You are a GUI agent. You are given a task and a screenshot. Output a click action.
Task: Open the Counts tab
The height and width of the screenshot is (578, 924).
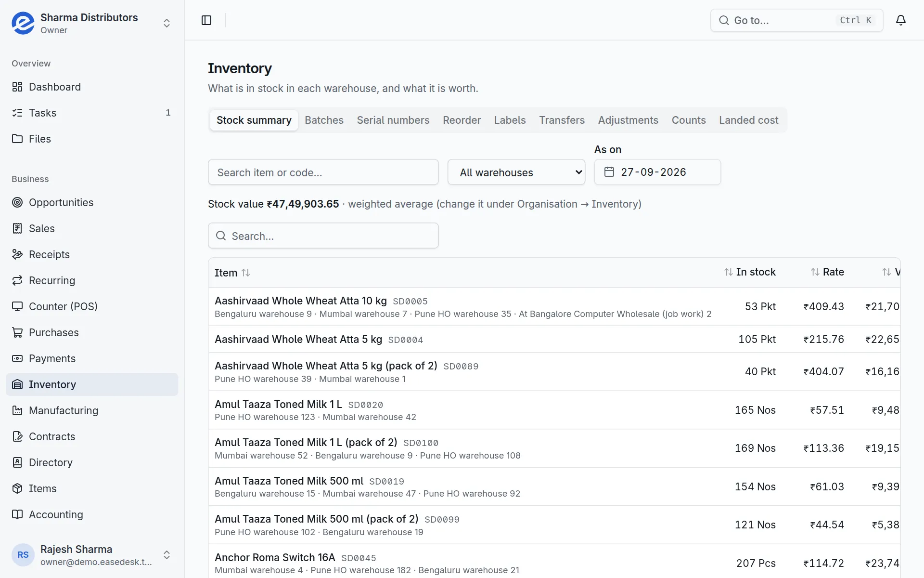pos(689,120)
